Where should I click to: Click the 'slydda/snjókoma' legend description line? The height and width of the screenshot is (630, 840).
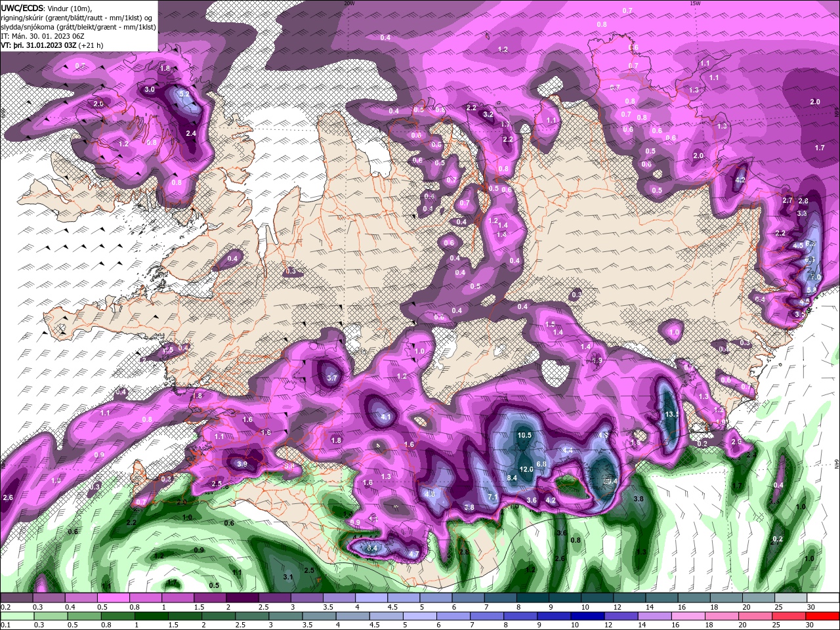click(x=78, y=27)
